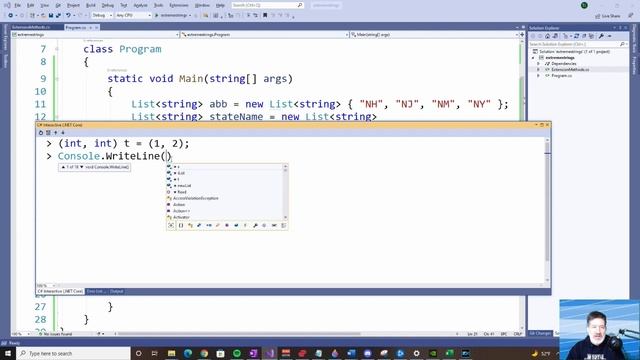Open the File menu
640x360 pixels.
[17, 5]
